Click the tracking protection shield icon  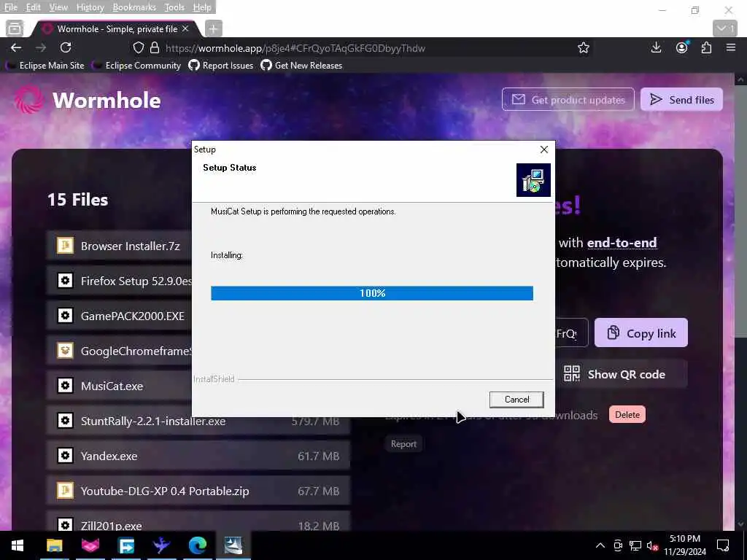(138, 47)
